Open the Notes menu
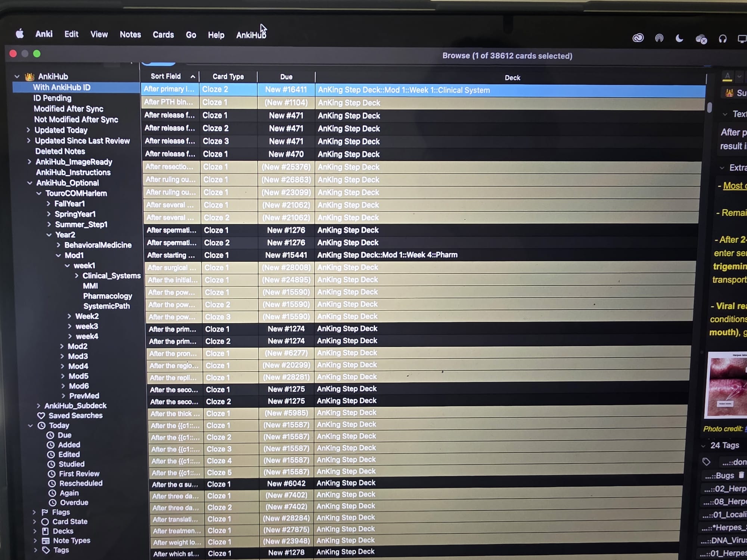747x560 pixels. [130, 35]
